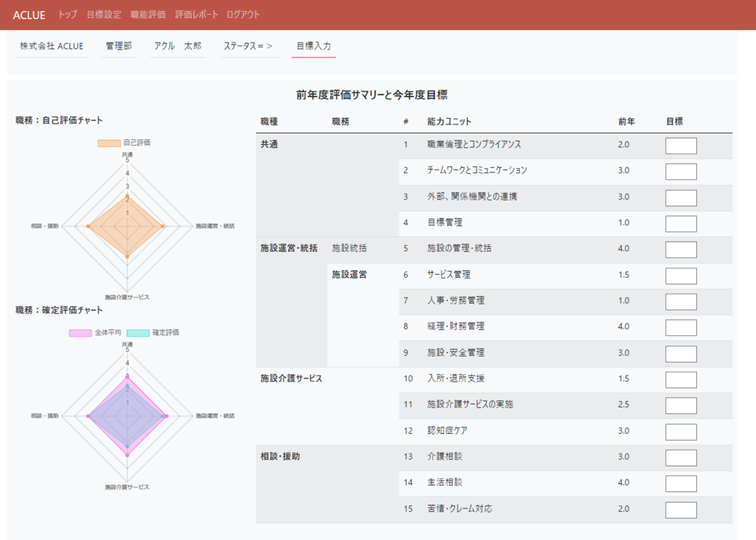The width and height of the screenshot is (756, 540).
Task: Click goal field for 目標管理 row
Action: point(680,224)
